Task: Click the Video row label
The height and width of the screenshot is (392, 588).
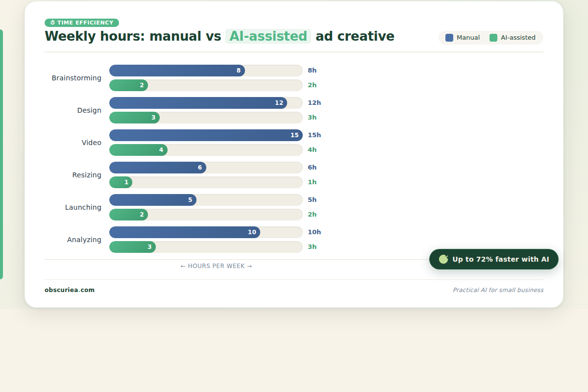Action: 92,143
